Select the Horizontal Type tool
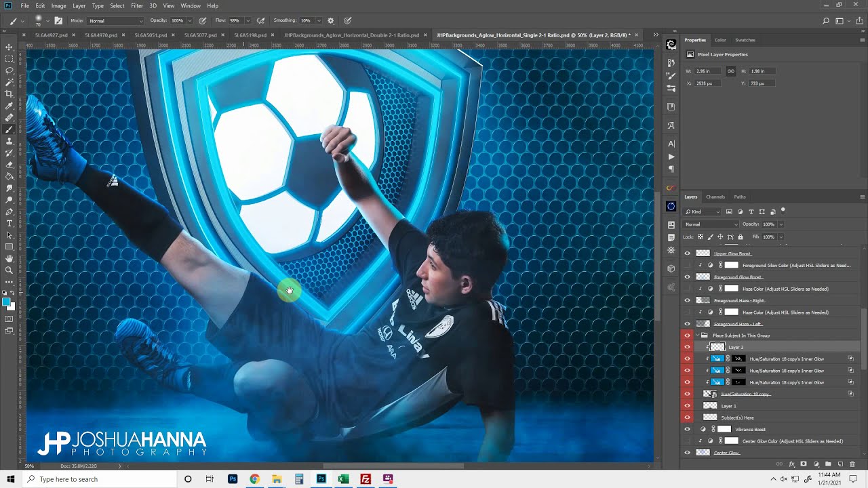 pos(9,223)
